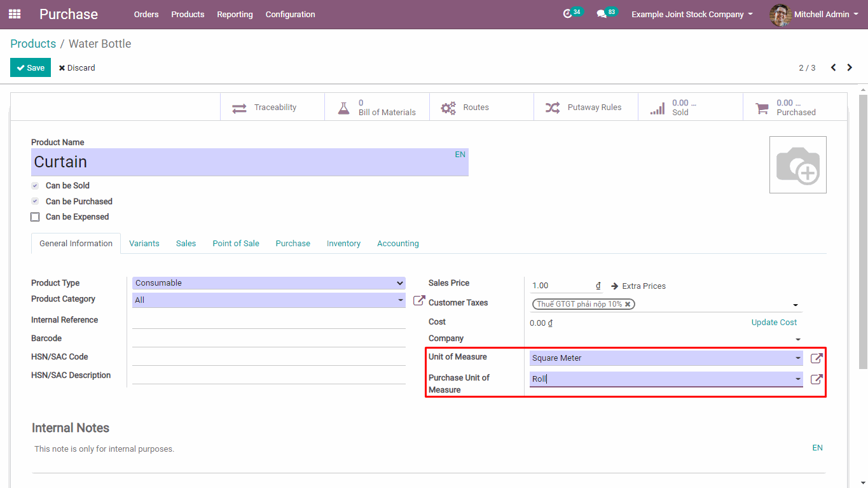The width and height of the screenshot is (868, 488).
Task: Expand the Product Type dropdown
Action: point(268,283)
